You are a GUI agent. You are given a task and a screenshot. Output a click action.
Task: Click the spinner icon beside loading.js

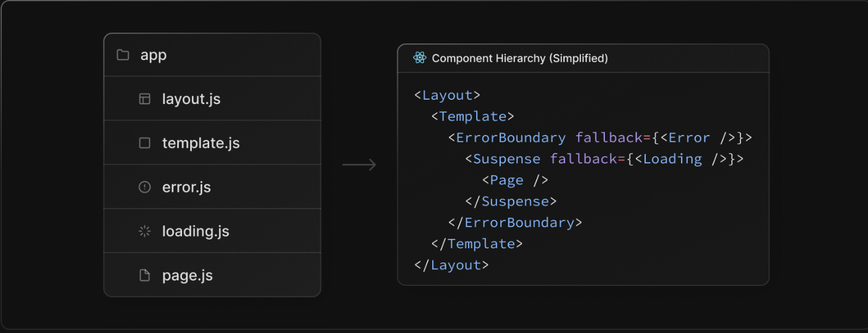coord(144,231)
